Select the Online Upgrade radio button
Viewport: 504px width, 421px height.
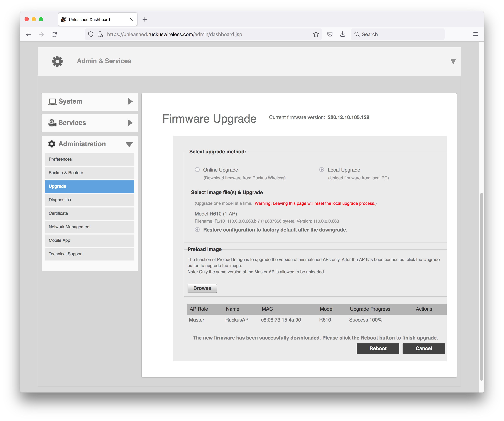click(197, 170)
